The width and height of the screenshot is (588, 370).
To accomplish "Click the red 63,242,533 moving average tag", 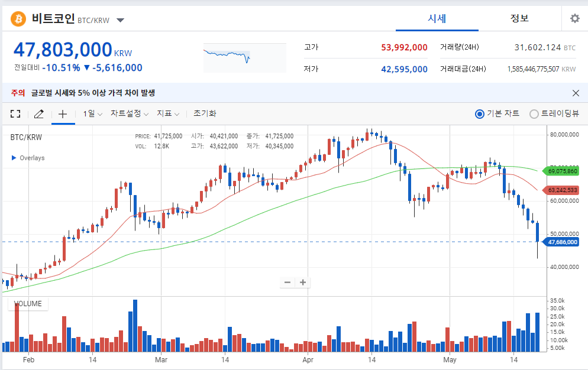I will pos(561,190).
